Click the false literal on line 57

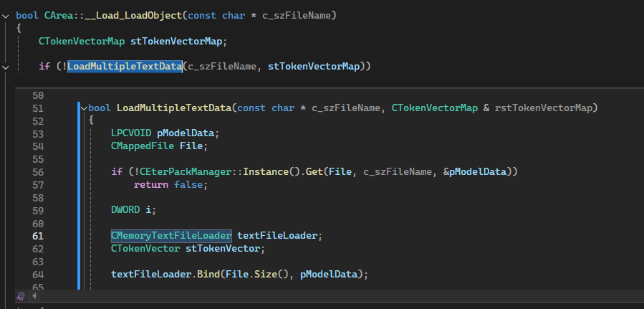(x=188, y=184)
